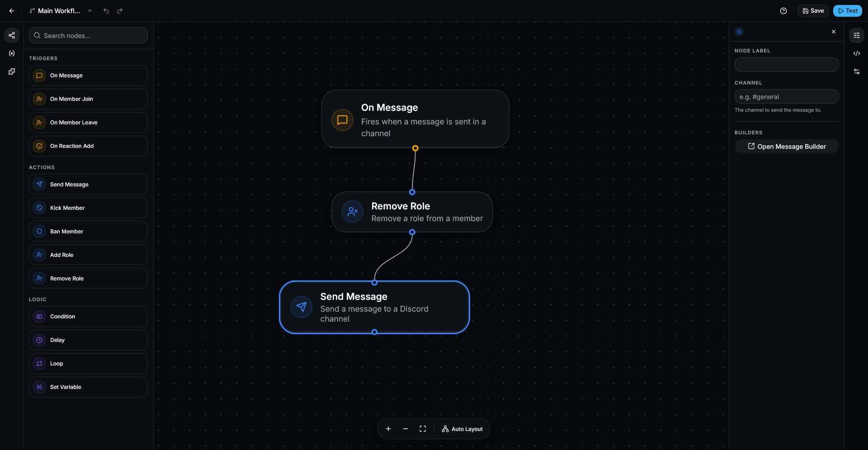Screen dimensions: 868x450
Task: Click the Main Workflow title
Action: 59,11
